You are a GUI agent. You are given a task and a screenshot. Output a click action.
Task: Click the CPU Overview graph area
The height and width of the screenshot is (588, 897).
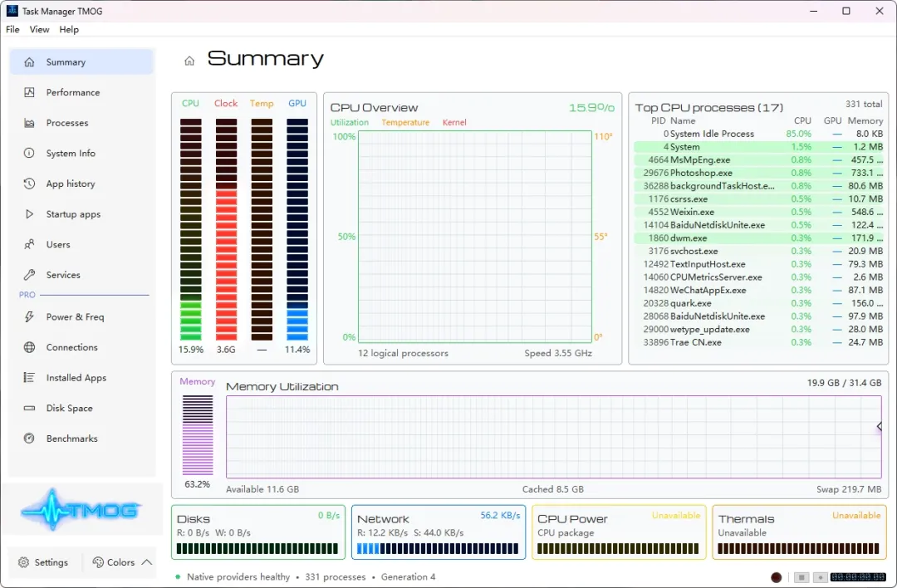coord(475,237)
